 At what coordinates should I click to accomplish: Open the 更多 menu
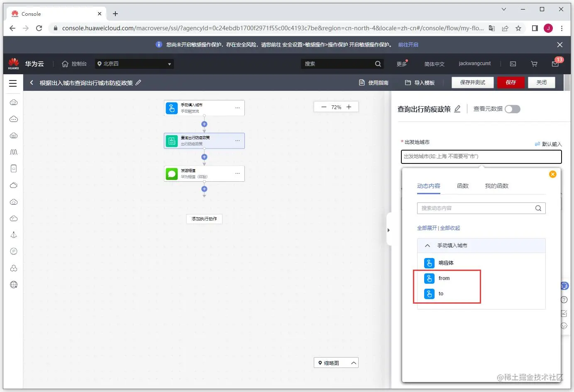pos(402,64)
